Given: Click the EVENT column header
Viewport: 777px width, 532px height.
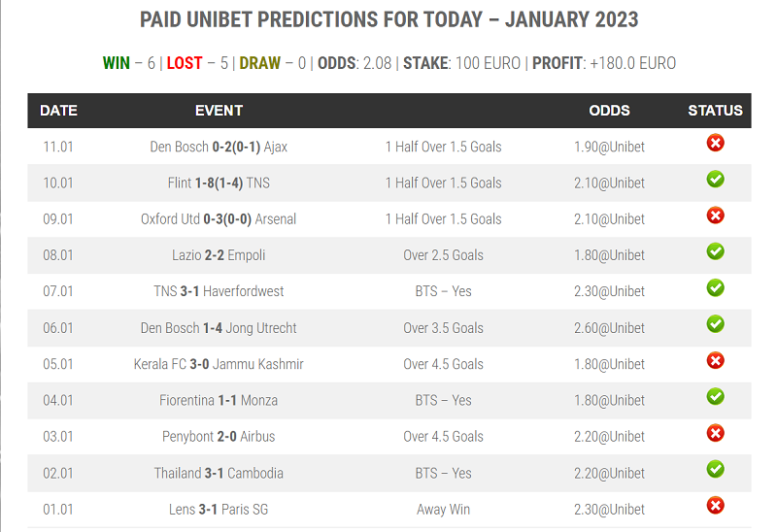Looking at the screenshot, I should point(219,111).
